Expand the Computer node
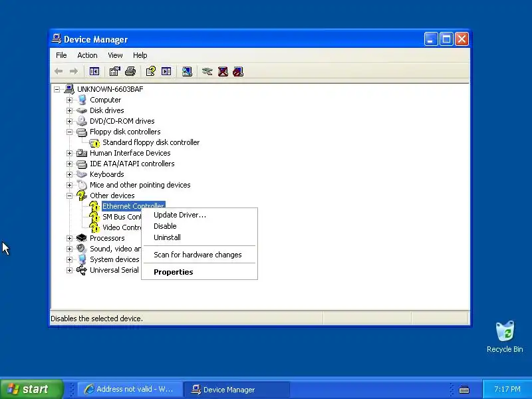Screen dimensions: 532x399 click(70, 100)
